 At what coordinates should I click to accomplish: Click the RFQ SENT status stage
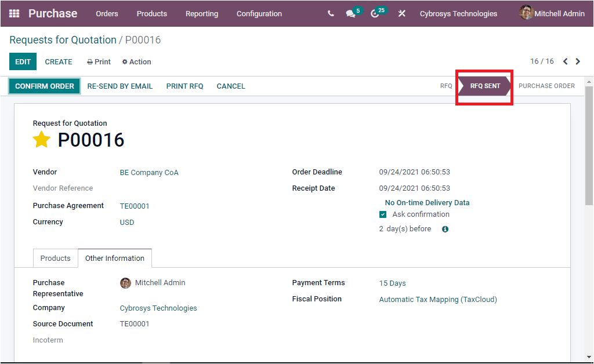click(484, 86)
